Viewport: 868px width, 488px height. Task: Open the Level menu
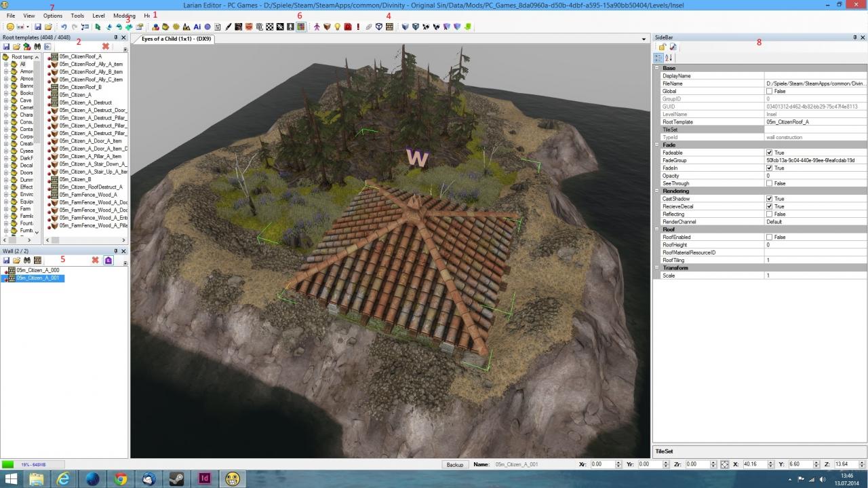pyautogui.click(x=98, y=15)
